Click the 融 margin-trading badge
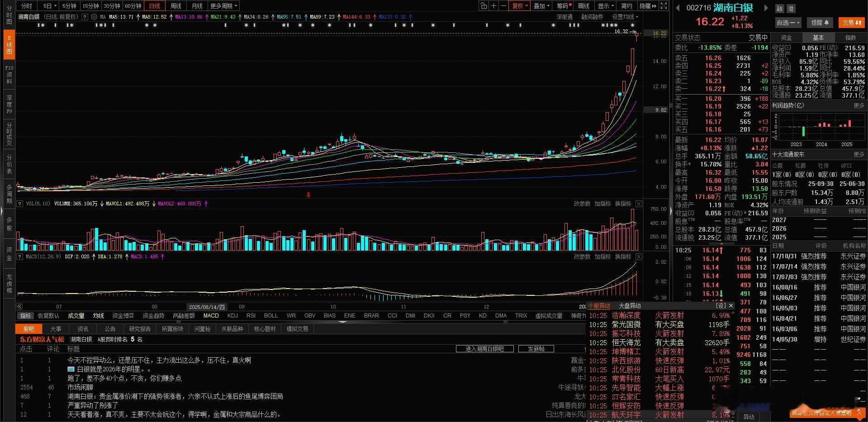 pyautogui.click(x=780, y=9)
